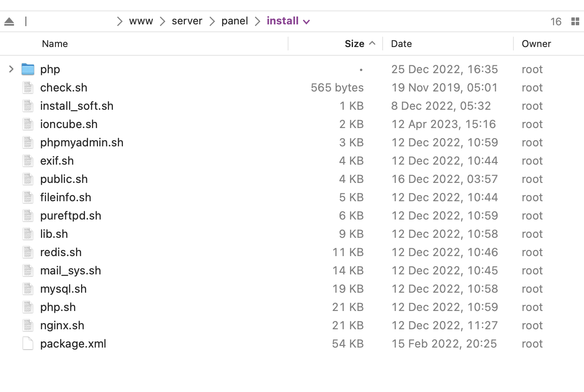
Task: Click the blue php folder icon
Action: [28, 69]
